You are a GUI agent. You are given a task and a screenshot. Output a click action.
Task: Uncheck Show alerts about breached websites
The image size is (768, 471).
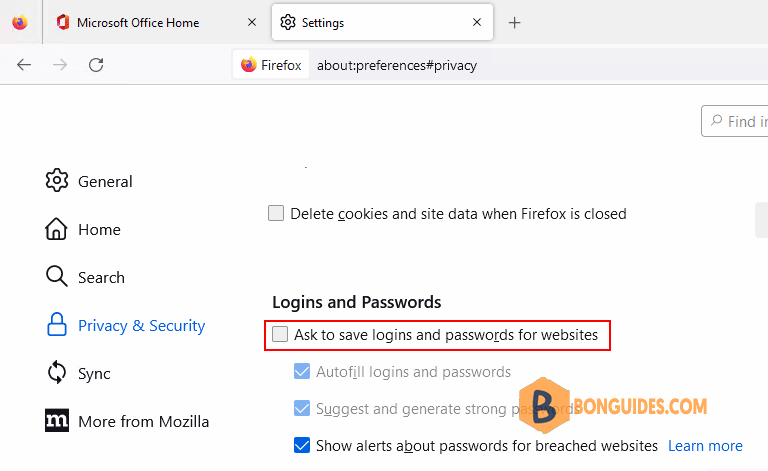pos(302,446)
